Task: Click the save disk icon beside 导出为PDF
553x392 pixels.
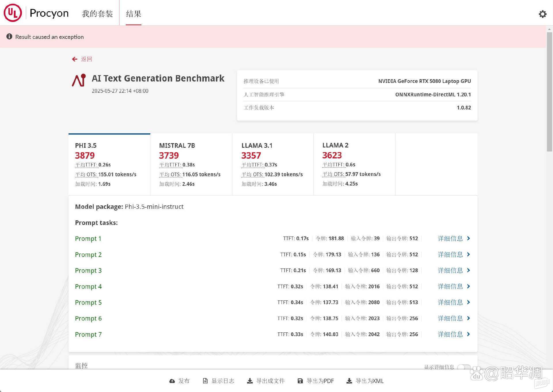Action: [300, 381]
